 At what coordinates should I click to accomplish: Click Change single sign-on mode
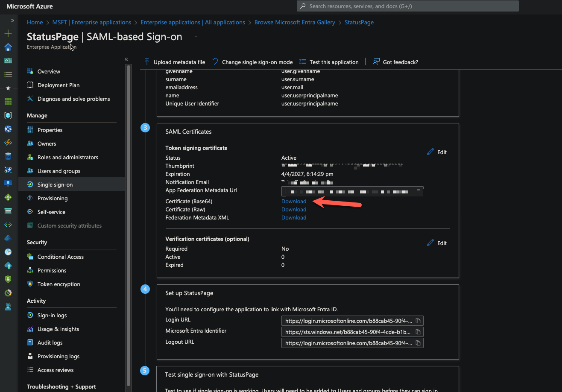click(252, 62)
